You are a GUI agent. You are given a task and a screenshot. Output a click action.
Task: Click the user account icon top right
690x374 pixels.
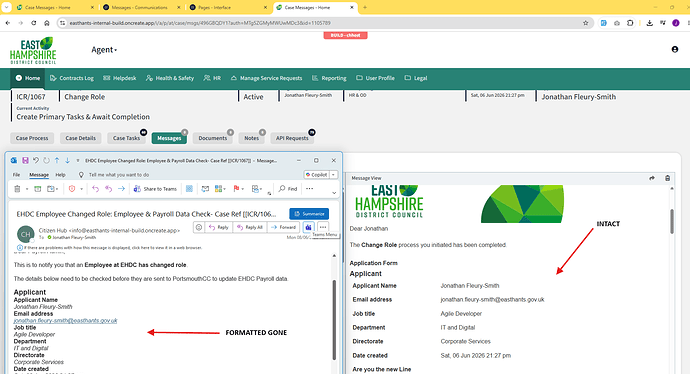(675, 49)
